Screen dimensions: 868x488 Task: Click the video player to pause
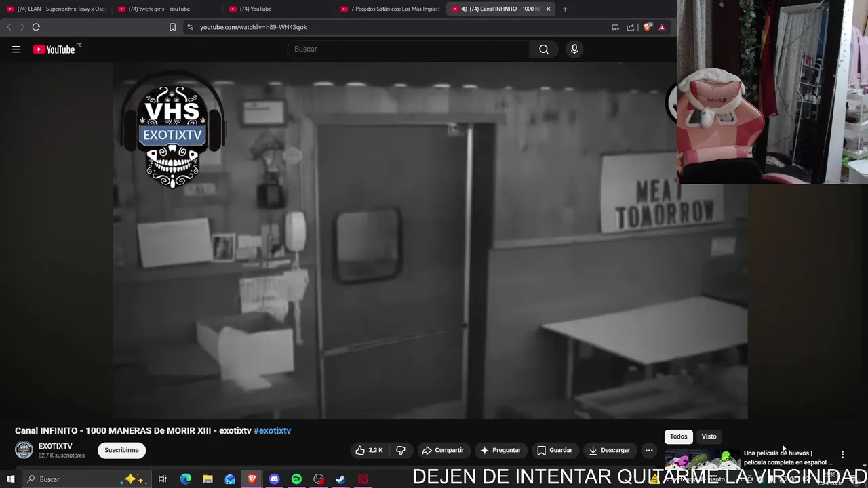pyautogui.click(x=430, y=241)
